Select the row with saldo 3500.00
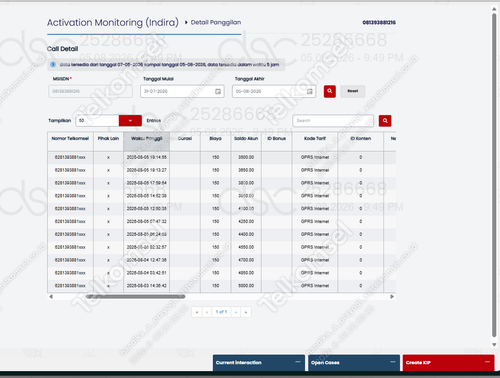500x378 pixels. point(222,157)
